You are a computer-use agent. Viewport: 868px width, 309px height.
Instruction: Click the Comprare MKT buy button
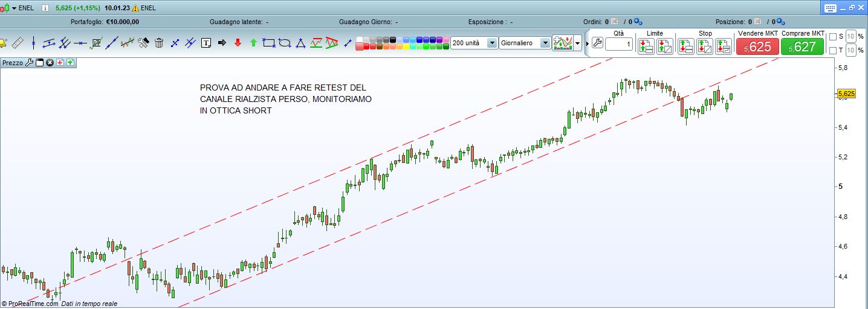(802, 46)
